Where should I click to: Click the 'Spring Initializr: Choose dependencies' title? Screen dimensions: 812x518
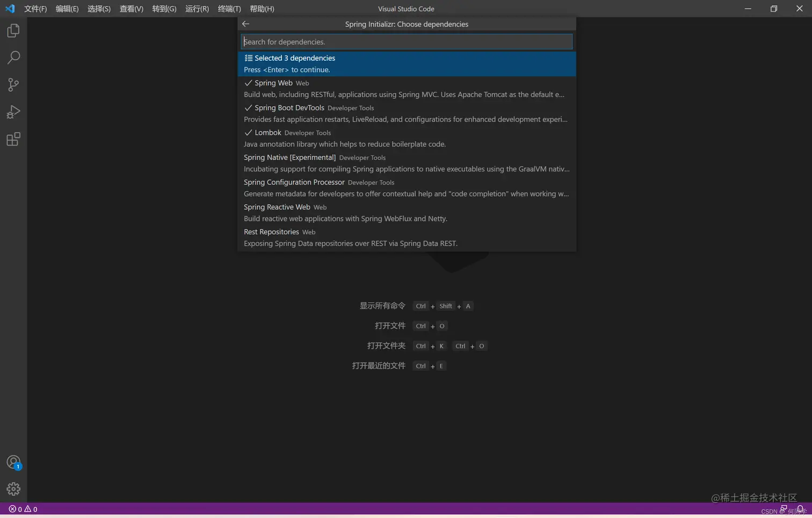pos(407,24)
